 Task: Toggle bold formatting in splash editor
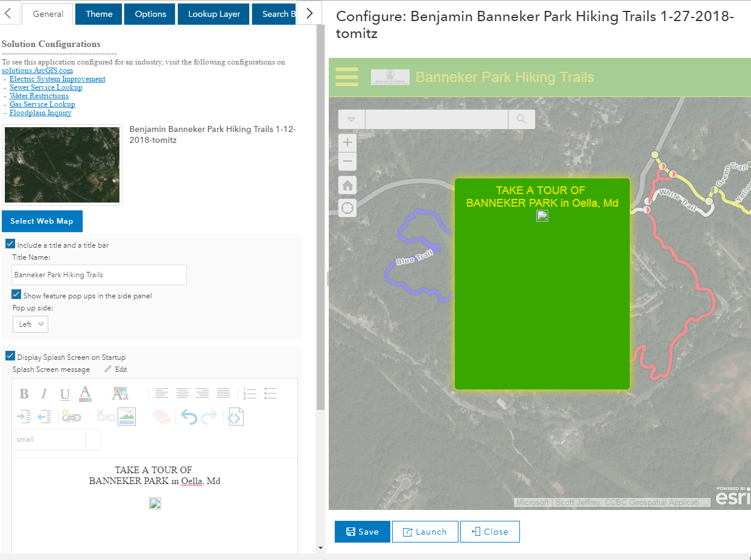24,394
